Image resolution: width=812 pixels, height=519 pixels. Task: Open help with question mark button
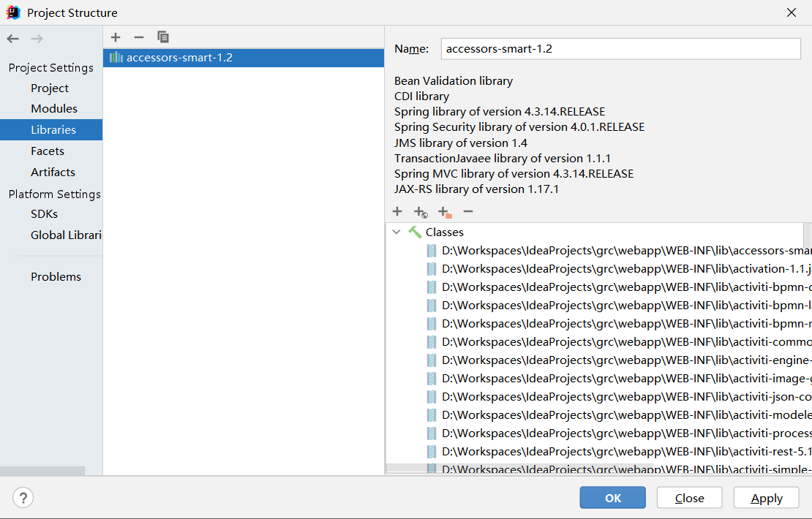pos(23,498)
